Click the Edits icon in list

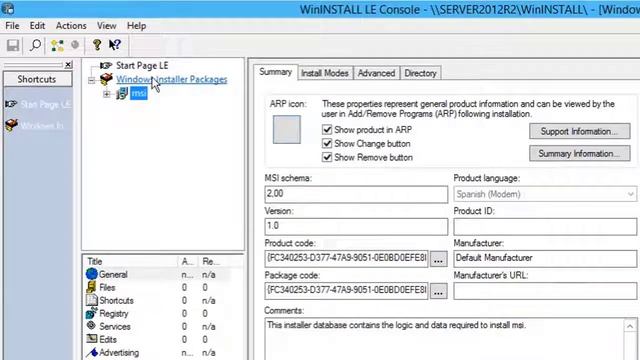[x=92, y=339]
